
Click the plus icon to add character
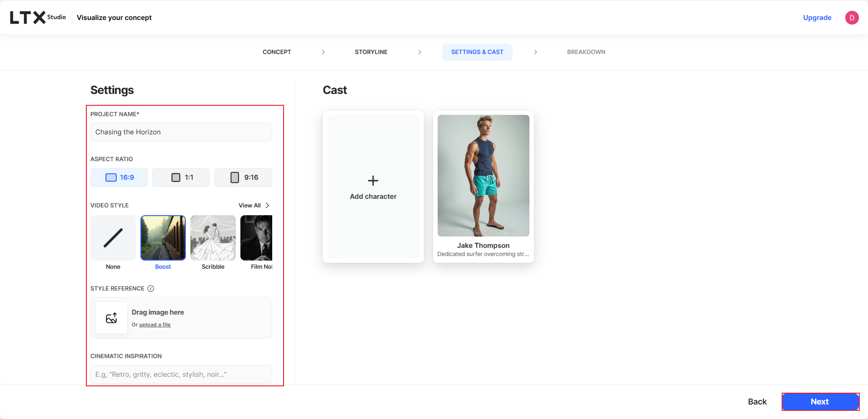pyautogui.click(x=373, y=181)
